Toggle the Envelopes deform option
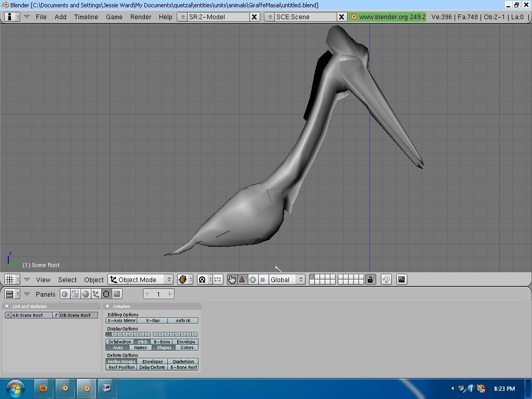The width and height of the screenshot is (532, 399). tap(152, 362)
